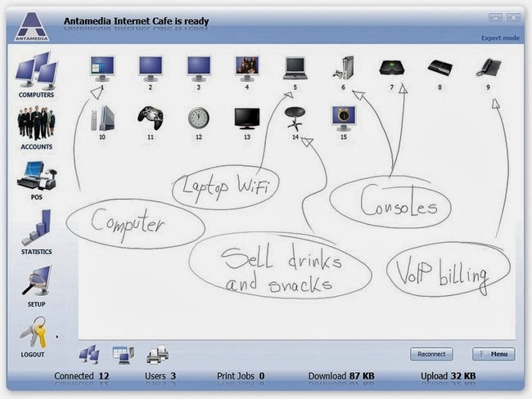
Task: Click the printers icon in bottom toolbar
Action: [x=158, y=355]
